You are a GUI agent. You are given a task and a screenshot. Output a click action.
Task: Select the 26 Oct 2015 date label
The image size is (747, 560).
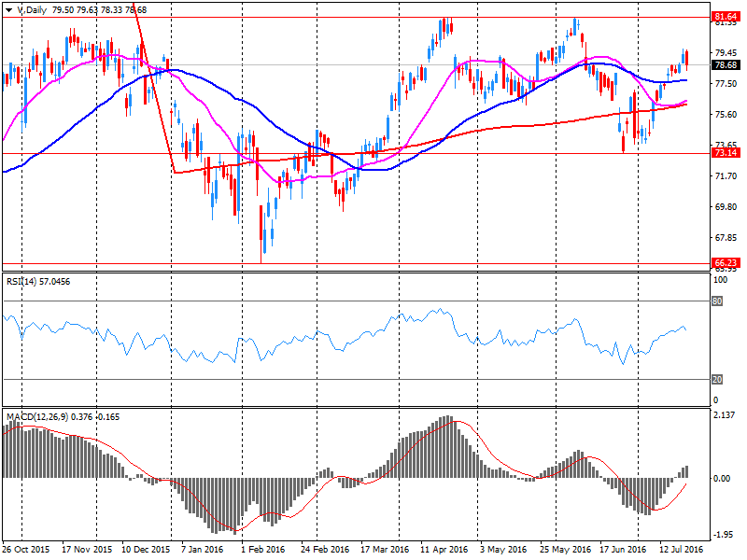(26, 549)
